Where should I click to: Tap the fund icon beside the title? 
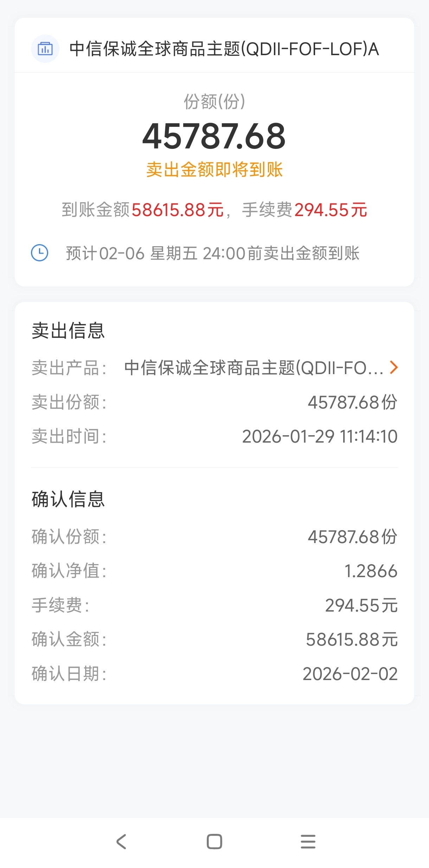click(45, 49)
